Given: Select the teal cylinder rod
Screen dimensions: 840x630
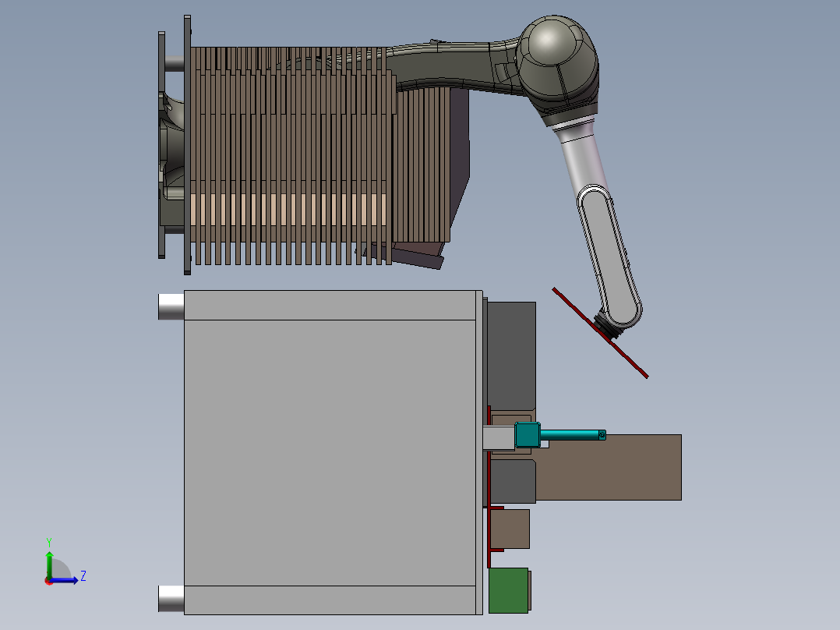Looking at the screenshot, I should [x=573, y=434].
